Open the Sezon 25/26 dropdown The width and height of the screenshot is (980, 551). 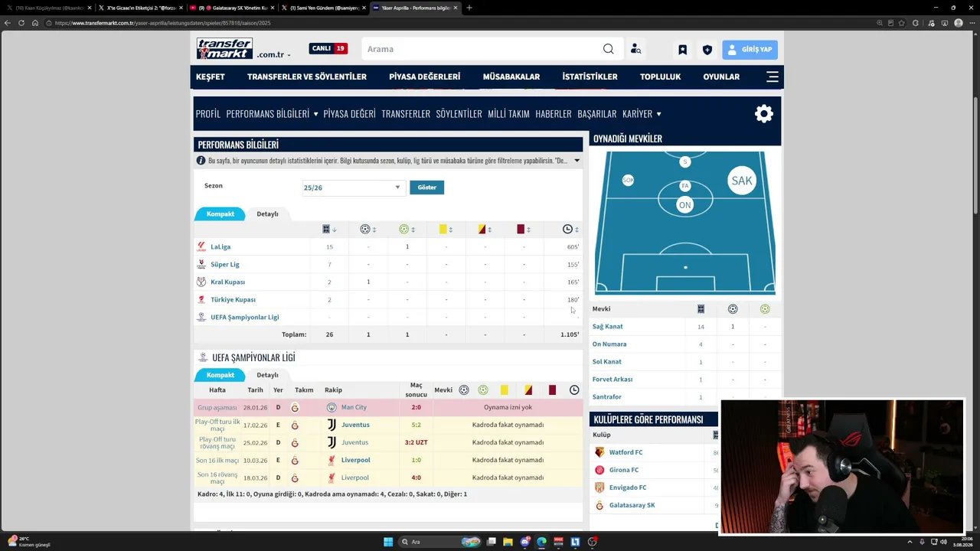point(353,187)
